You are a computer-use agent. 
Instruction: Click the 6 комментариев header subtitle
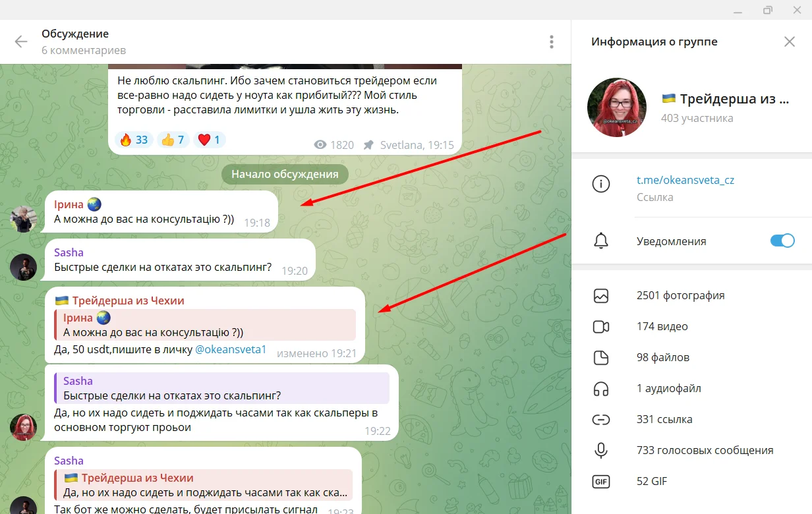click(84, 50)
